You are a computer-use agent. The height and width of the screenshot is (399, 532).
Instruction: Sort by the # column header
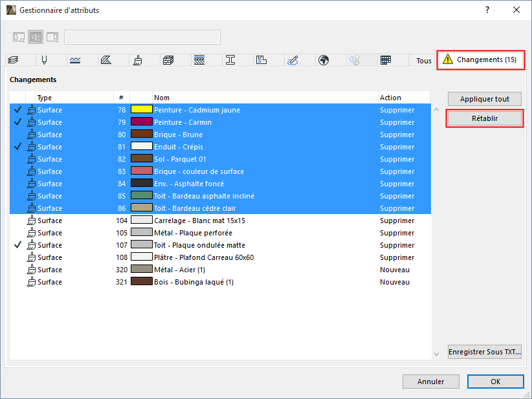tap(122, 98)
